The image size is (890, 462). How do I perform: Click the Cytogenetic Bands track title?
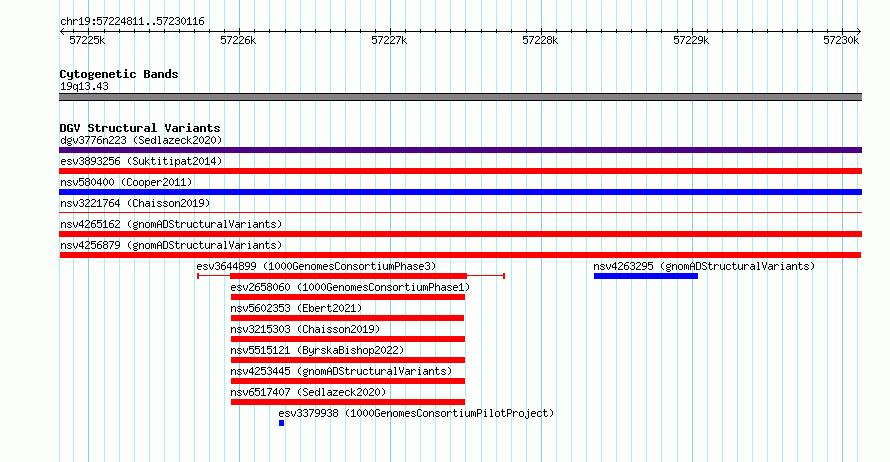[119, 74]
